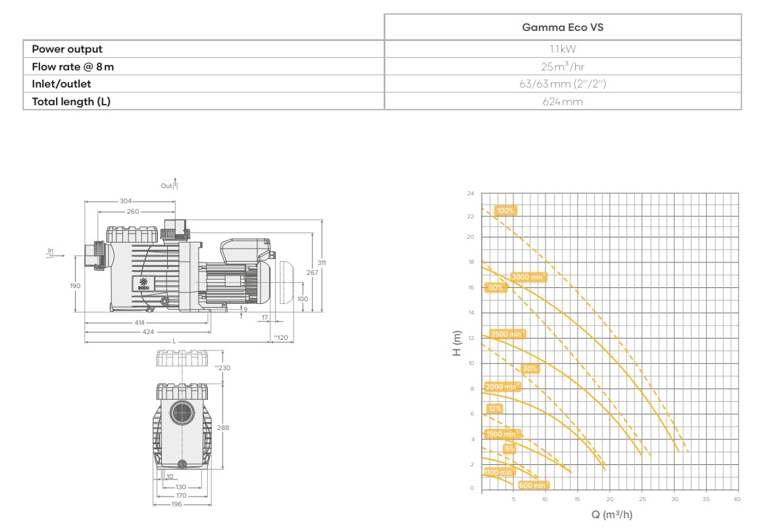Screen dimensions: 764x532
Task: Select the "Total length (L)" row label
Action: coord(71,102)
